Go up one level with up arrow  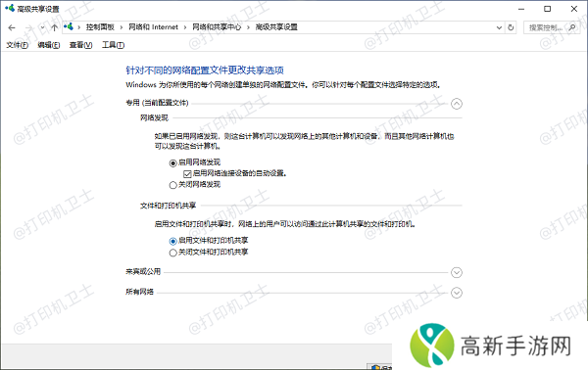coord(54,27)
